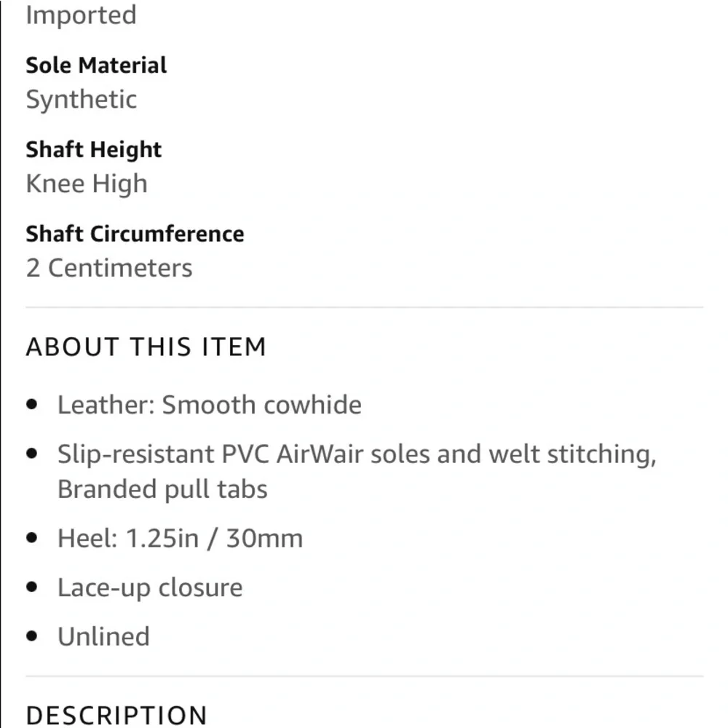This screenshot has width=728, height=728.
Task: Click the DESCRIPTION section heading
Action: 116,715
